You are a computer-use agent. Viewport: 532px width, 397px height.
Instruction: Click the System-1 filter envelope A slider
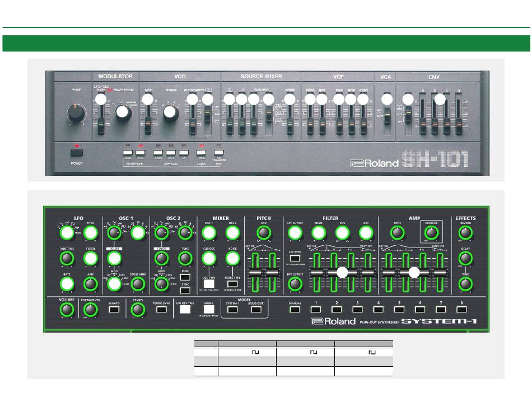tap(317, 273)
